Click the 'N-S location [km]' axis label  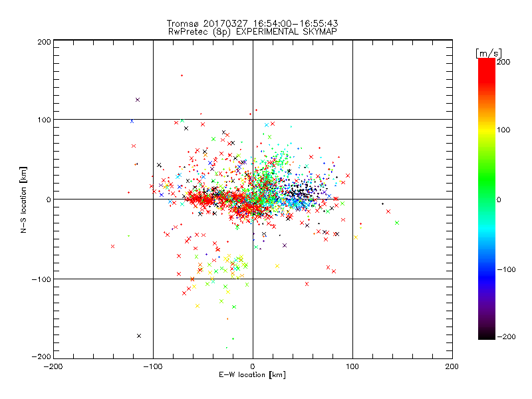click(23, 199)
